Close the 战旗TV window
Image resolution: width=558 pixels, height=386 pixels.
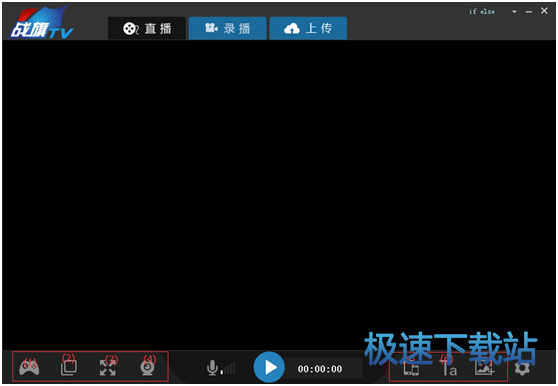point(544,11)
